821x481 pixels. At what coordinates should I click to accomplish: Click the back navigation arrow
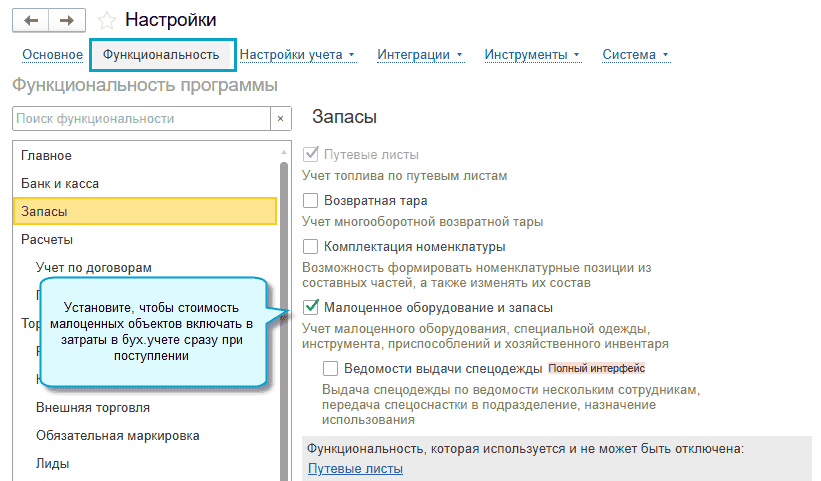pyautogui.click(x=30, y=21)
